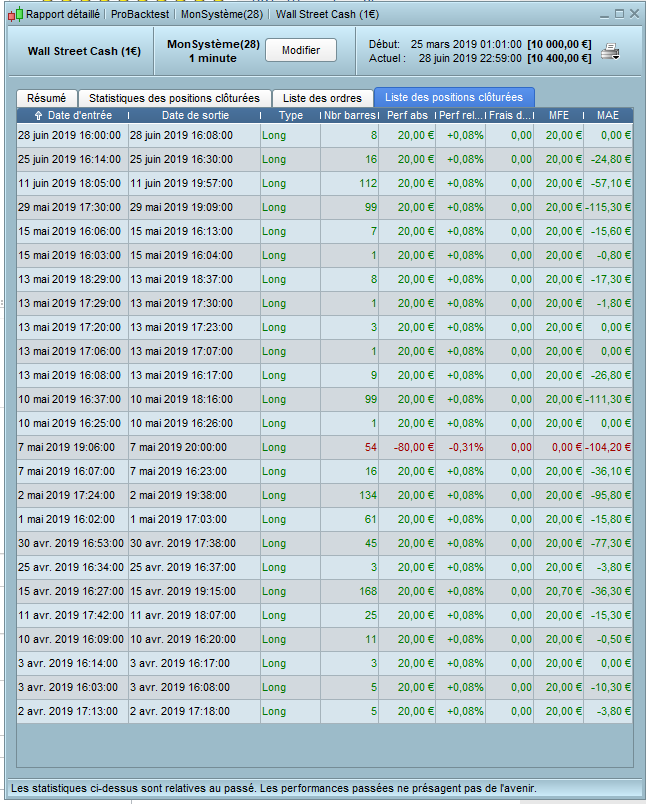Sort by Date d'entrée column header
The height and width of the screenshot is (804, 646).
(x=72, y=116)
